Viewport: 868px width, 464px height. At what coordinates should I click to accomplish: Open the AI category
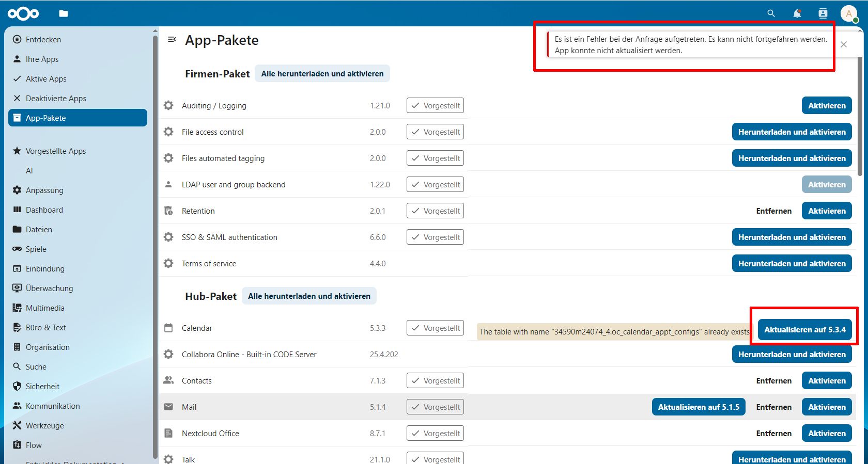78,170
